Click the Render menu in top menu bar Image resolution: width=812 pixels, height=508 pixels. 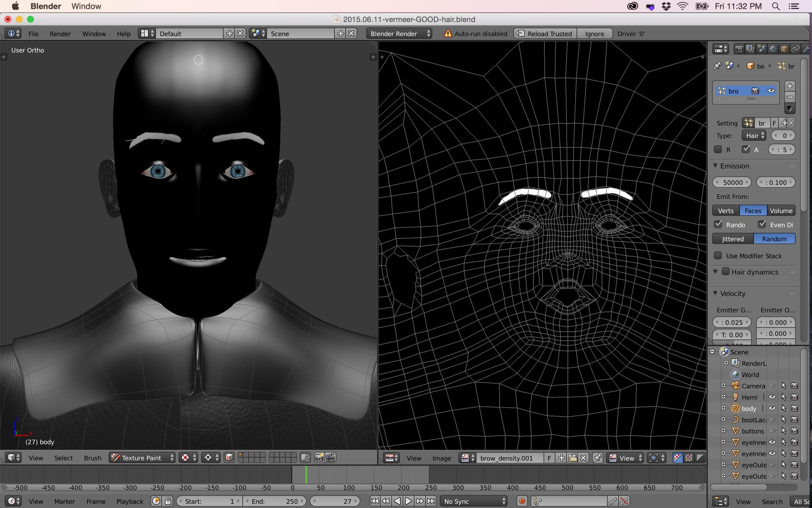pyautogui.click(x=60, y=33)
